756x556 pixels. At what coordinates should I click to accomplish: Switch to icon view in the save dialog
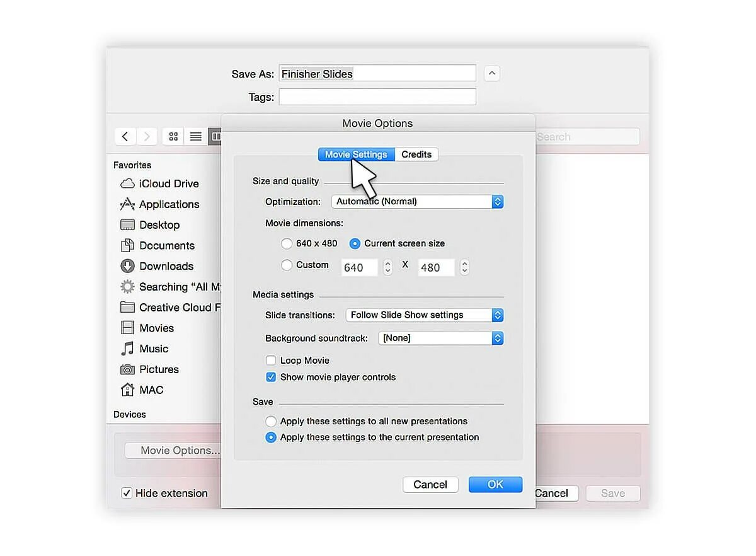tap(173, 136)
